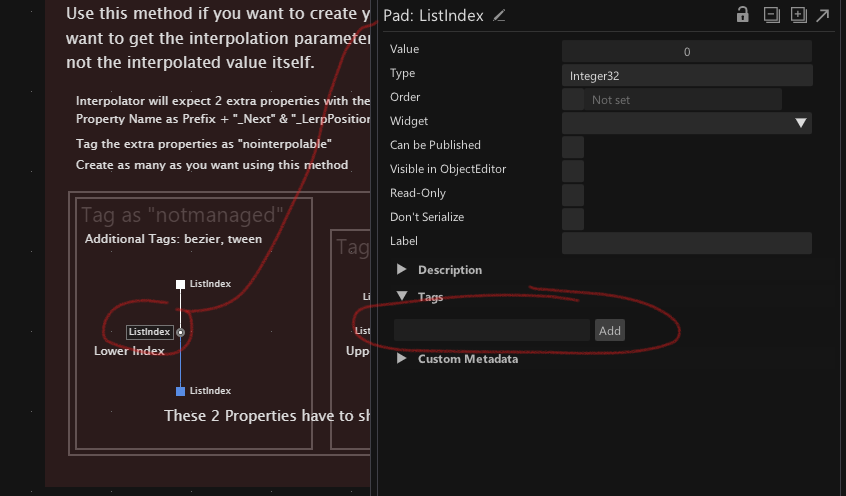Expand the Custom Metadata section

tap(403, 359)
